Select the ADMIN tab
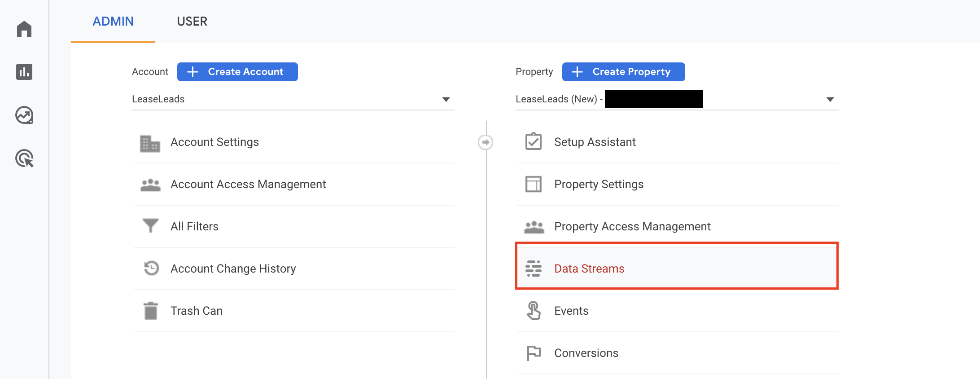The image size is (980, 379). (113, 22)
